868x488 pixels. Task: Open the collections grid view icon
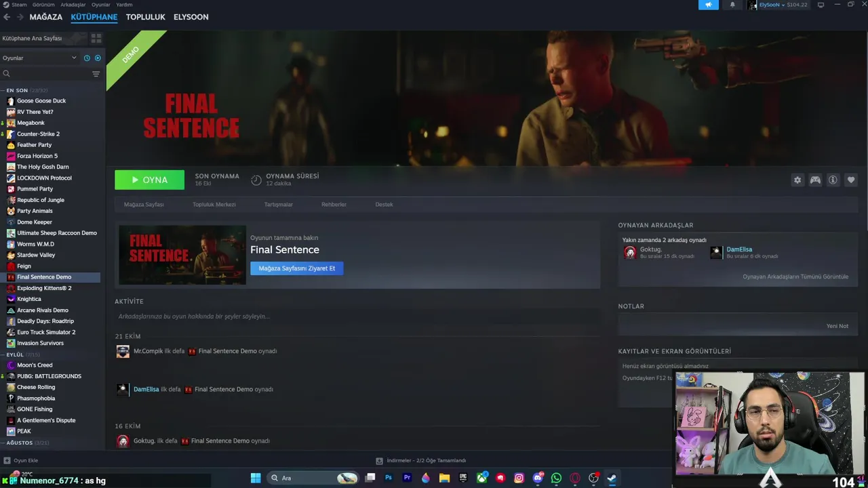coord(96,39)
